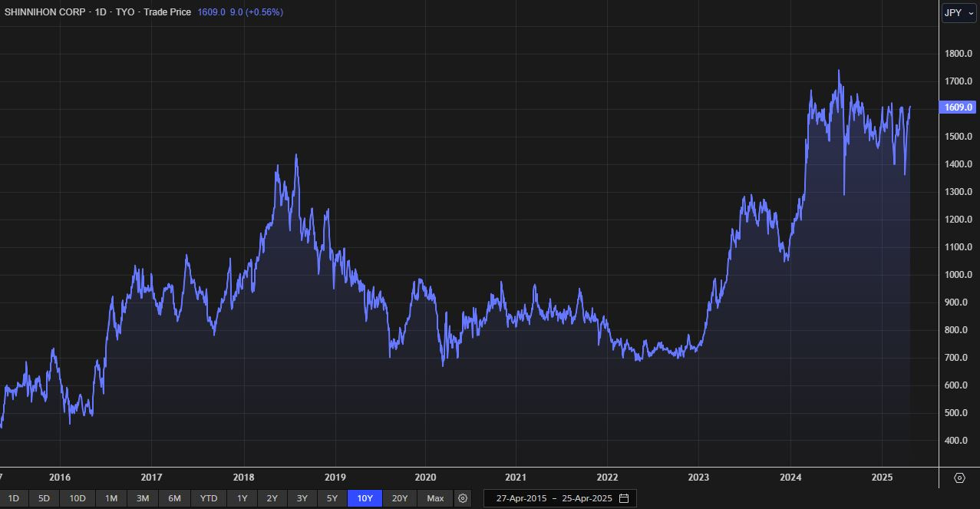This screenshot has width=980, height=509.
Task: Select the 5D time range
Action: pyautogui.click(x=44, y=498)
